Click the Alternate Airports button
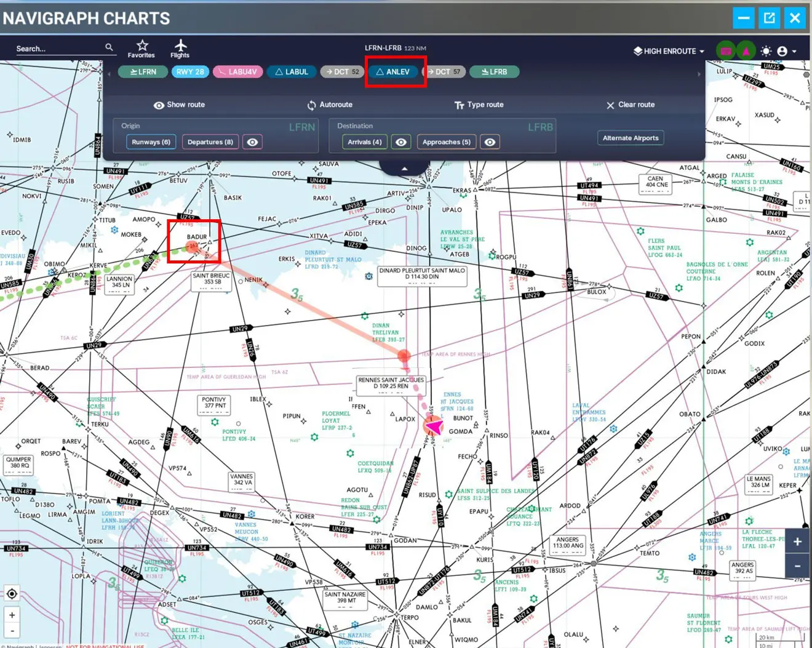Image resolution: width=812 pixels, height=648 pixels. (x=631, y=138)
